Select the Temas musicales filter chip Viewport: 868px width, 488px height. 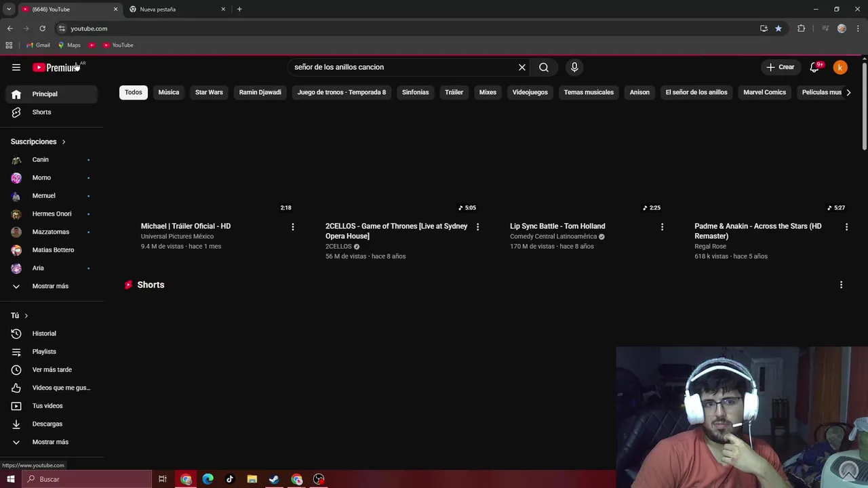(589, 92)
